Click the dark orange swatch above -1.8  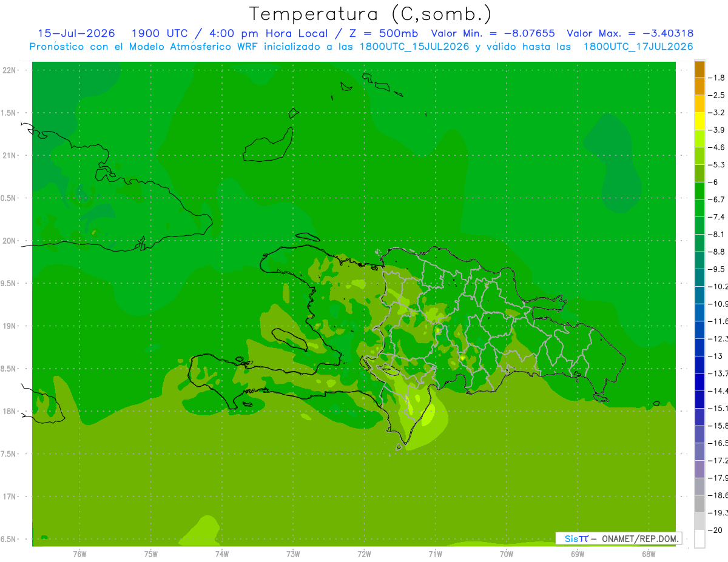(699, 70)
